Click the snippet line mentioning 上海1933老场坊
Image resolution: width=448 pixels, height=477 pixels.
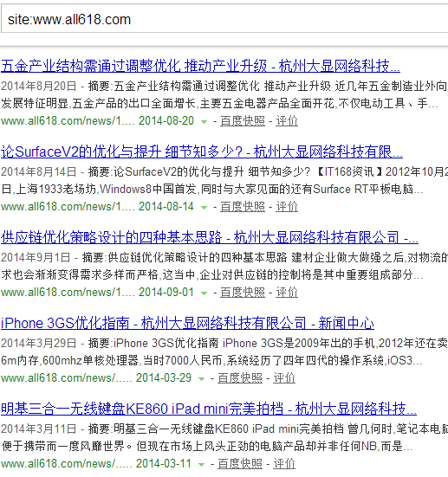point(212,190)
